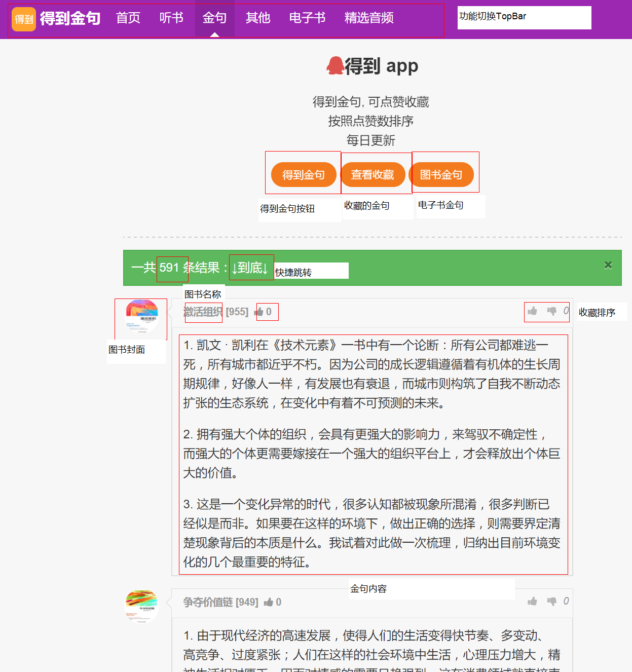Click right-side thumbs-up on 争夺价值链 card
632x672 pixels.
tap(532, 602)
